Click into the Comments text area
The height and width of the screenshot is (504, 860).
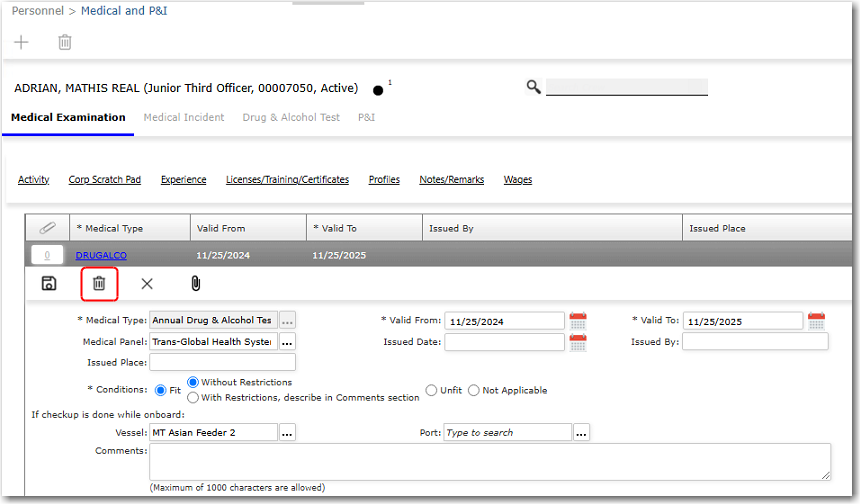489,462
